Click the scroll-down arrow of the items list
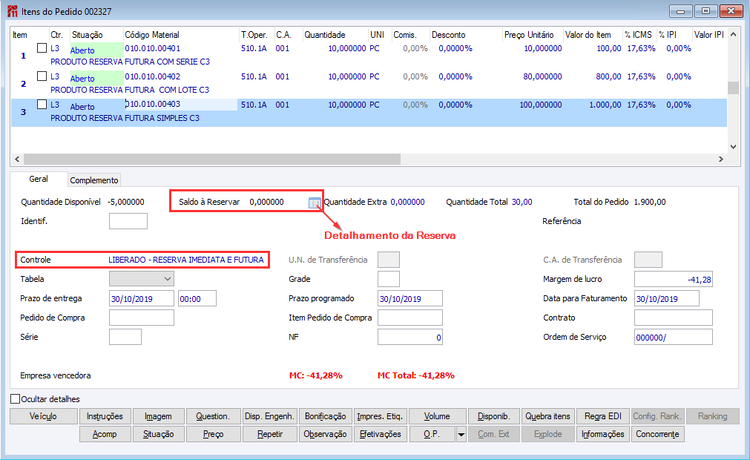The image size is (750, 460). [x=733, y=147]
